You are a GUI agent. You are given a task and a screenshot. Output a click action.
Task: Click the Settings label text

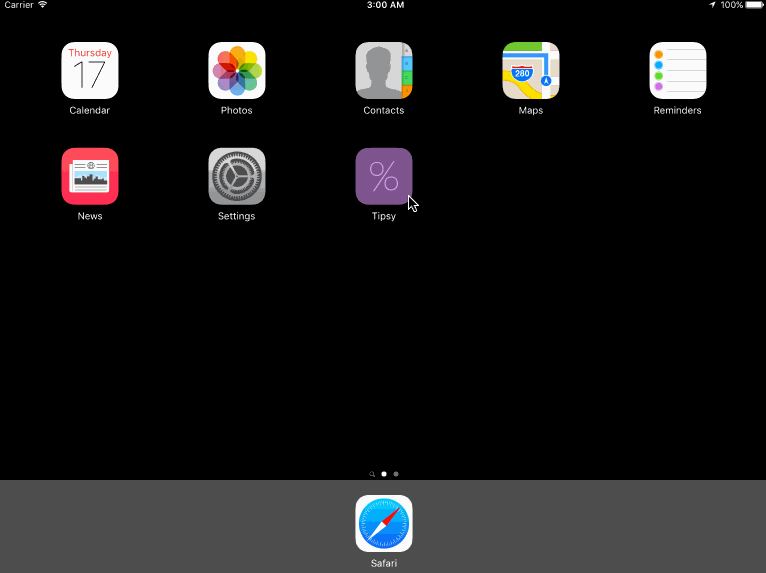pos(236,216)
